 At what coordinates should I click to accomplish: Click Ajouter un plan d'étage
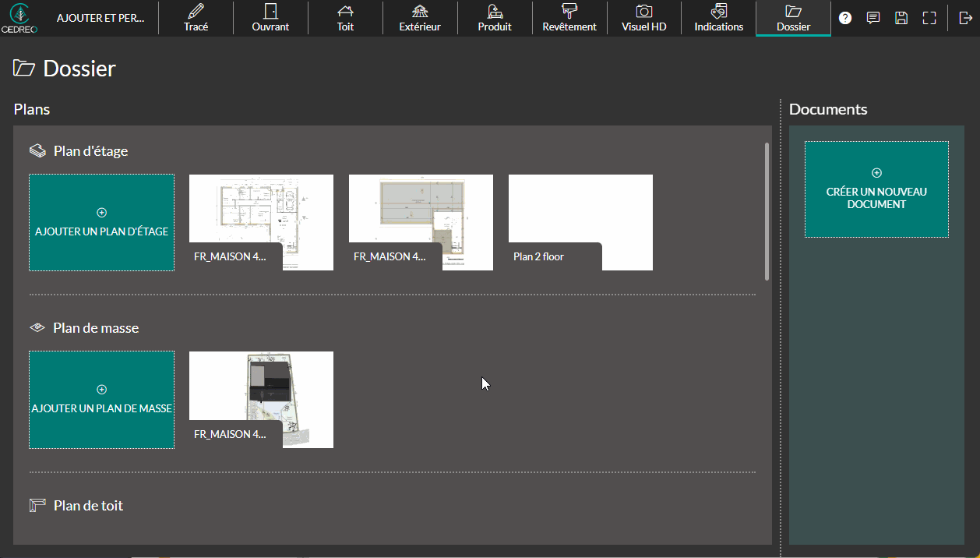click(101, 222)
